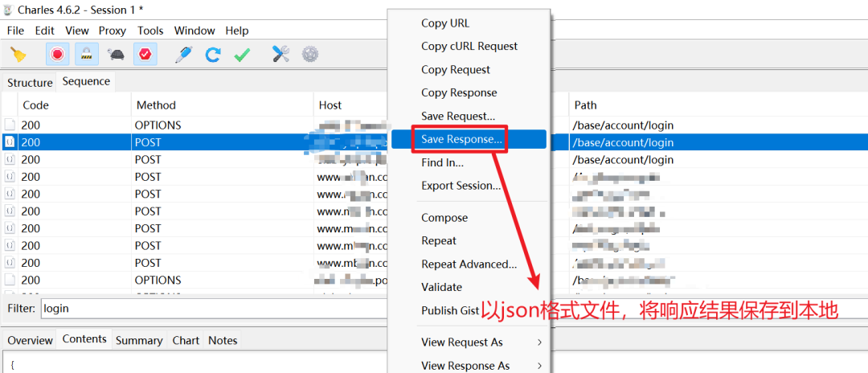This screenshot has width=868, height=373.
Task: Open Settings via the gray gear icon
Action: [x=310, y=54]
